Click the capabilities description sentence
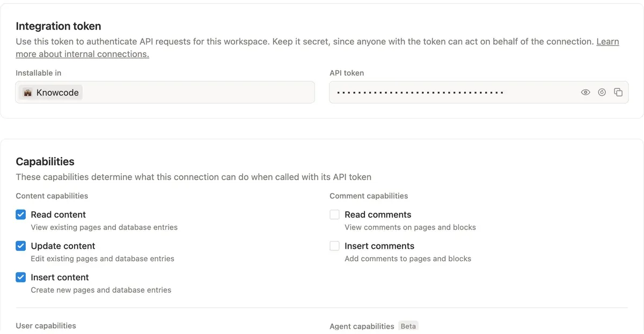 click(193, 177)
